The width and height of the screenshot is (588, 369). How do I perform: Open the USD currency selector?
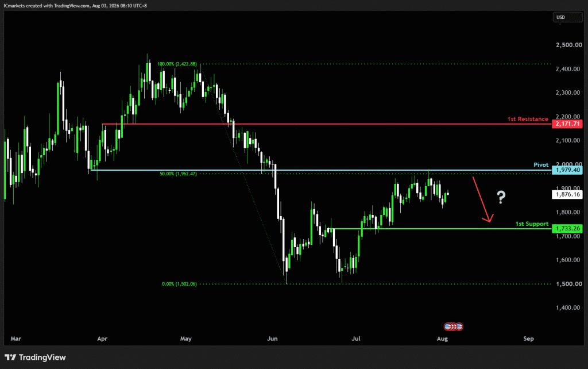point(567,17)
